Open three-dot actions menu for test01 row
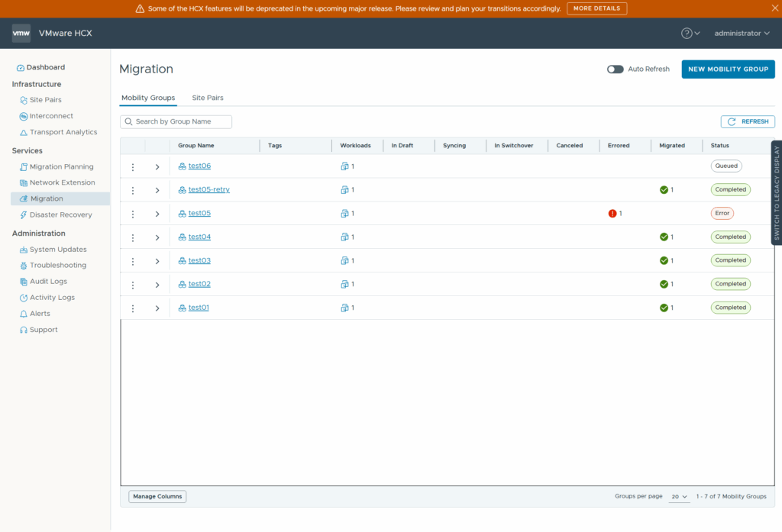 click(133, 308)
